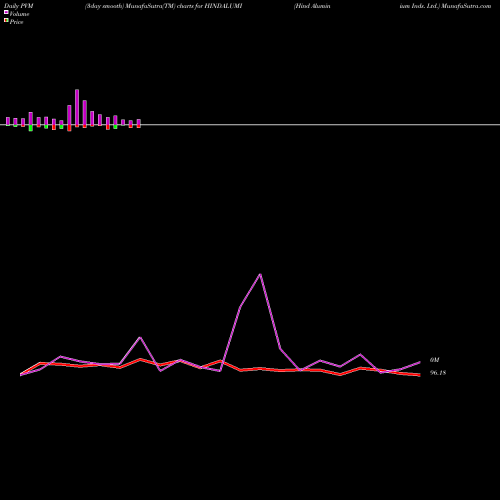Click the tallest magenta volume bar
This screenshot has width=500, height=500.
point(77,108)
